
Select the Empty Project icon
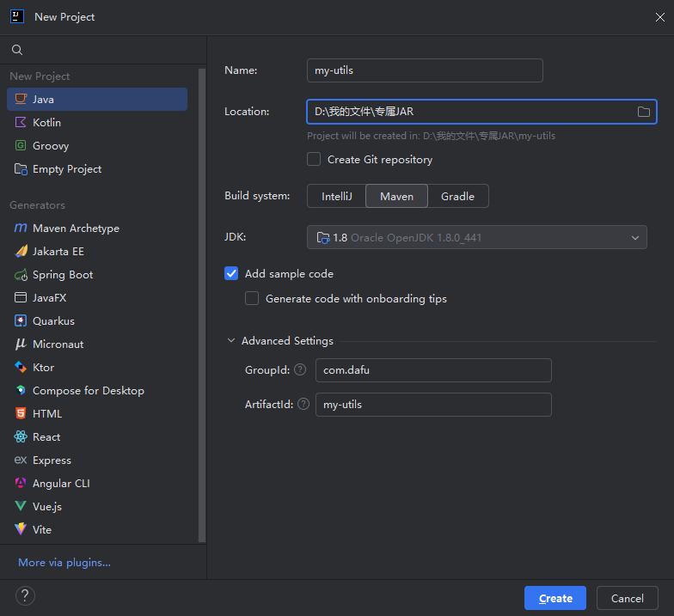21,168
